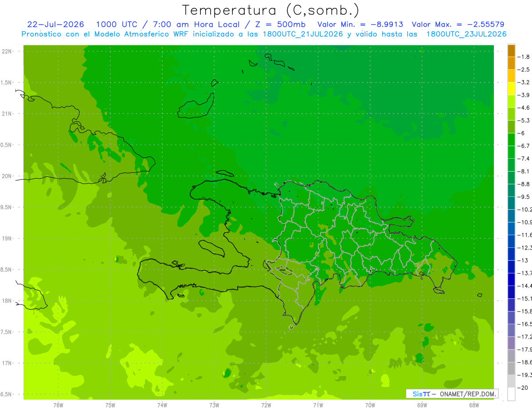Click the "76W" longitude axis label

(x=58, y=405)
